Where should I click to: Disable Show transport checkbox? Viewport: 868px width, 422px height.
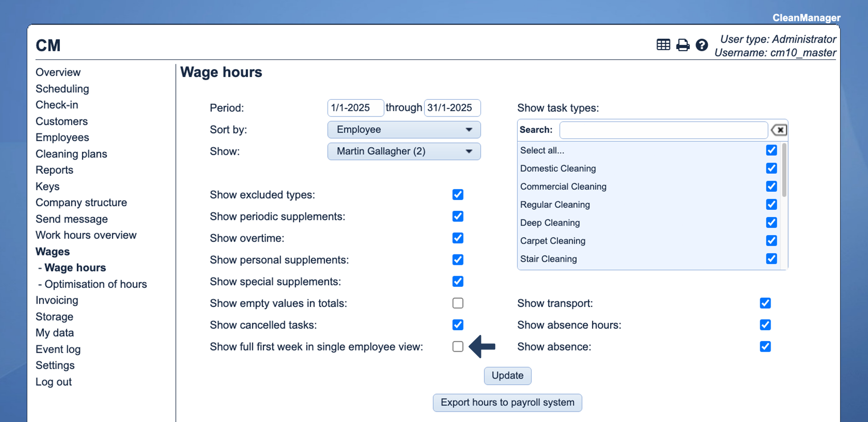click(x=765, y=303)
